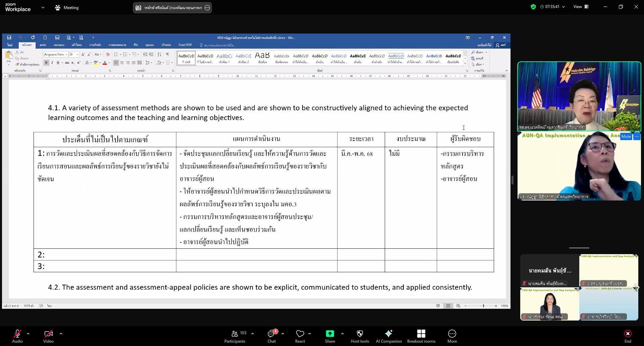Open the iThesis ribbon tab
The image size is (644, 346).
166,45
